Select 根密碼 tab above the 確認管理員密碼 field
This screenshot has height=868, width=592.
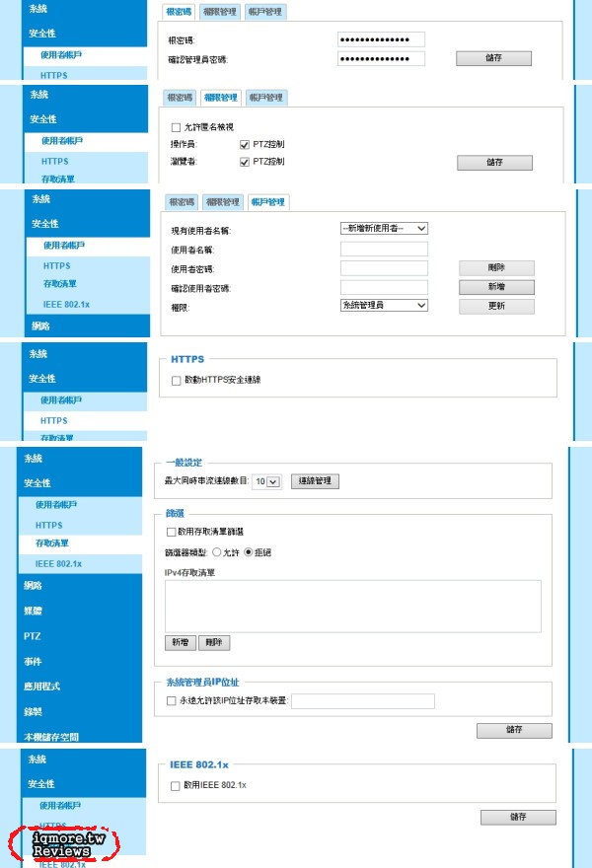(179, 12)
